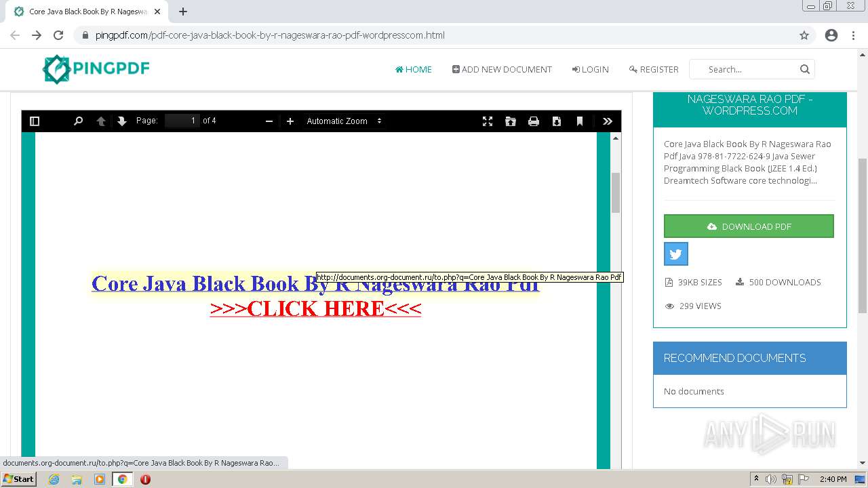Show hidden system tray icons arrow

point(756,479)
